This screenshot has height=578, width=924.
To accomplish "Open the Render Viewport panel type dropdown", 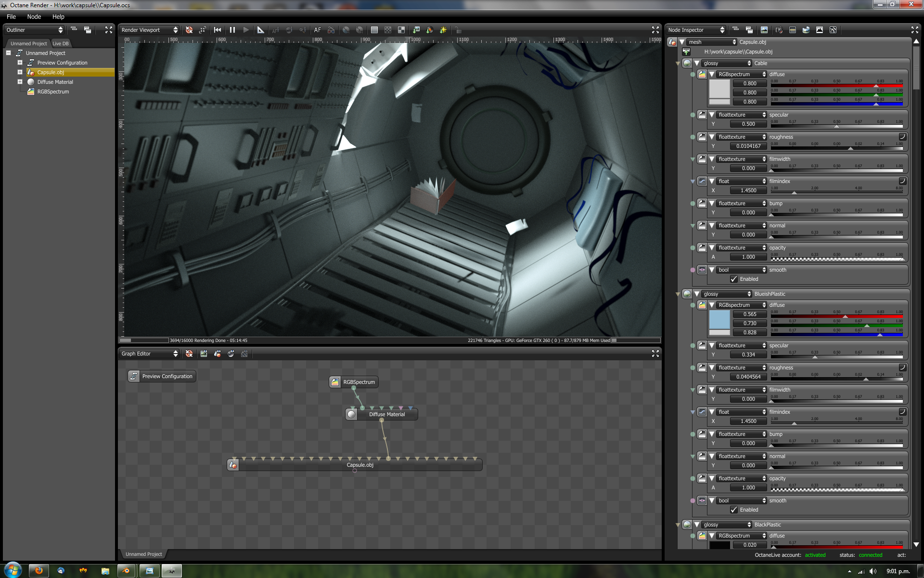I will [149, 30].
